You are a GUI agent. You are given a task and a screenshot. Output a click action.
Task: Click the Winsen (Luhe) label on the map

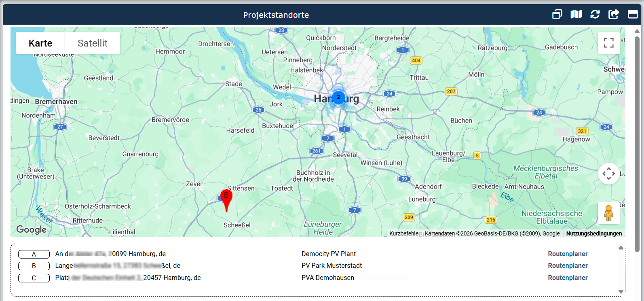coord(381,163)
